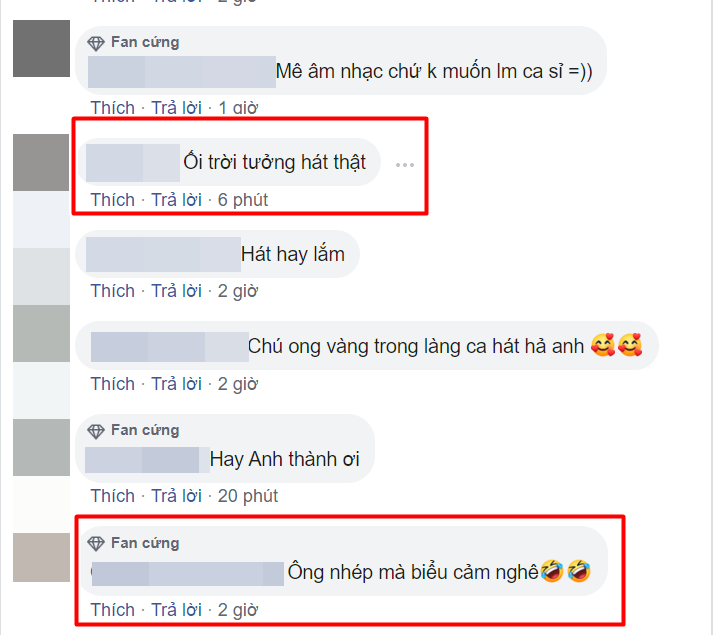The width and height of the screenshot is (714, 635).
Task: Click the diamond Fan cứng badge icon on the top comment
Action: [x=96, y=43]
